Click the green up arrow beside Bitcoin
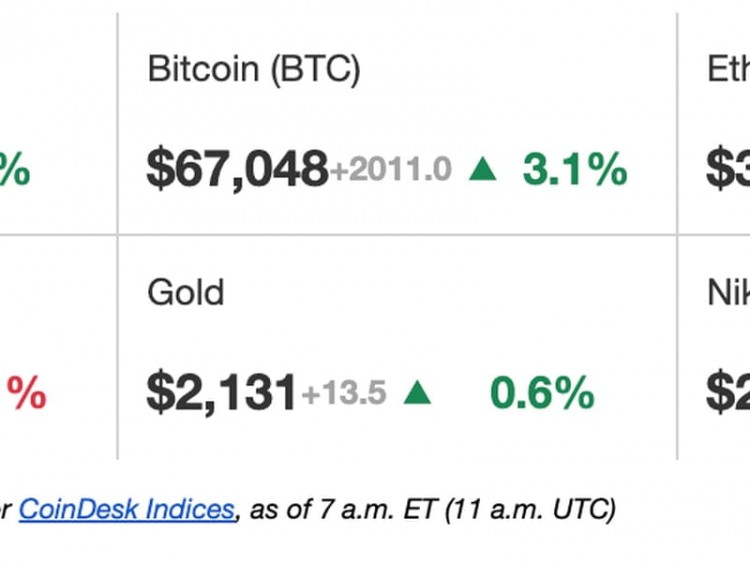The width and height of the screenshot is (750, 562). click(x=482, y=170)
